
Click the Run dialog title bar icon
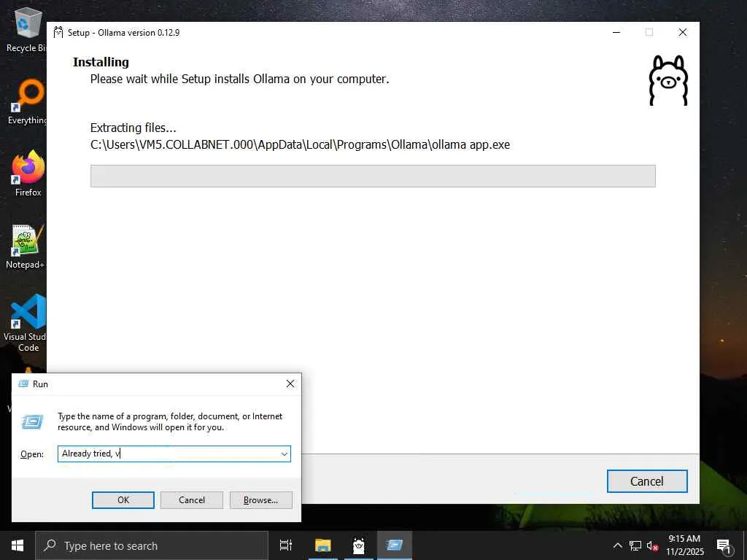tap(23, 384)
